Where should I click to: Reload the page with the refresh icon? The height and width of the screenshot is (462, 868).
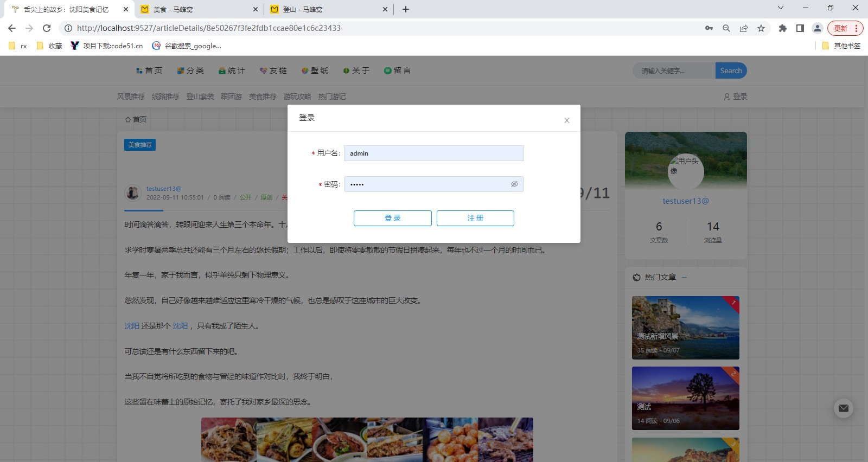(47, 28)
